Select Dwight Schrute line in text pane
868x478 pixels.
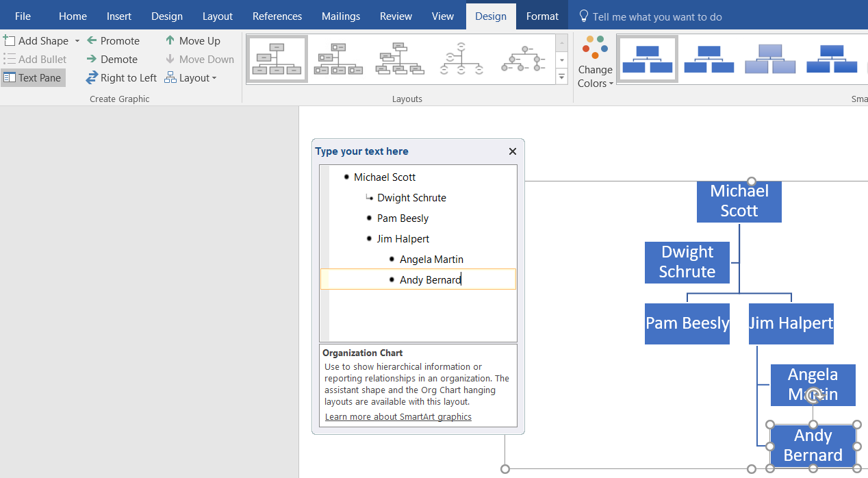[x=418, y=198]
